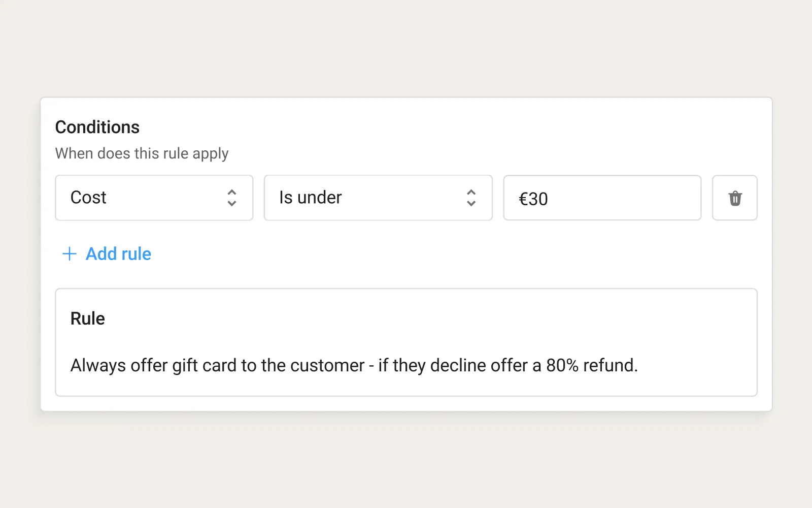812x508 pixels.
Task: Click the '€30' amount text
Action: tap(533, 199)
